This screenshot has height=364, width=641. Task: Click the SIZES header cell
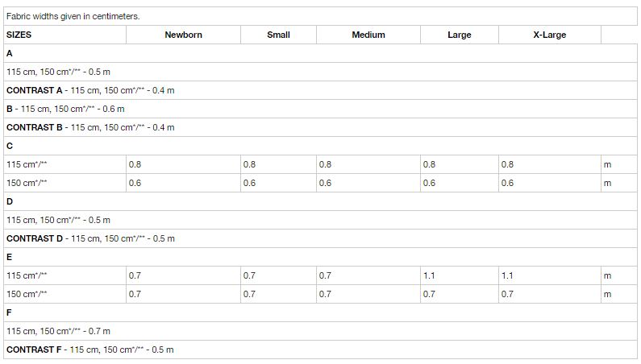65,35
